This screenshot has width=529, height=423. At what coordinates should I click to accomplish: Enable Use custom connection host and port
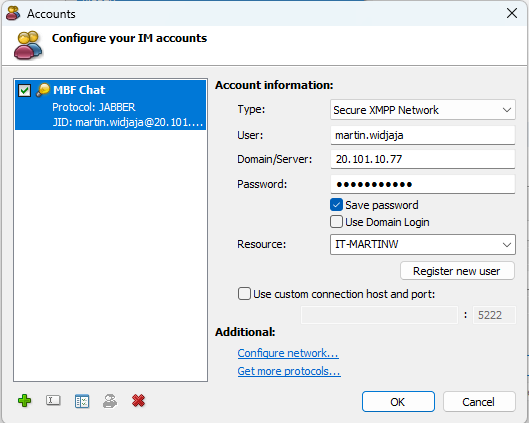click(244, 294)
